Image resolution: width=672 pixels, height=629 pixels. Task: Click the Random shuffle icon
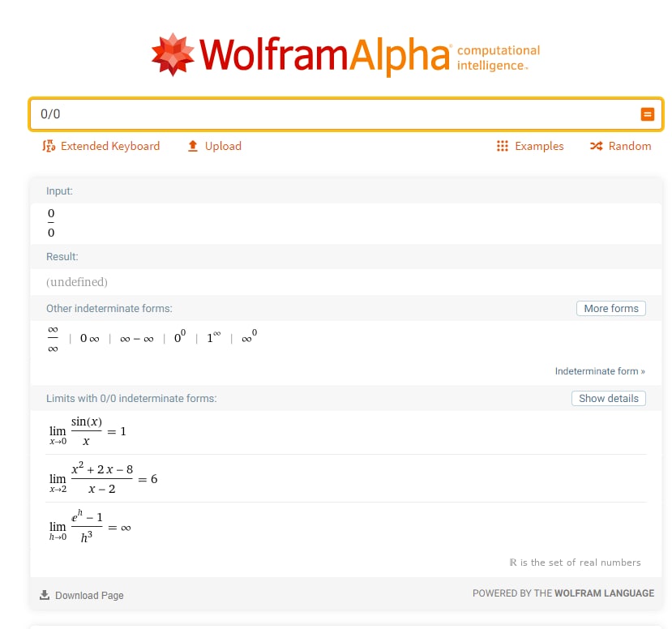tap(596, 146)
